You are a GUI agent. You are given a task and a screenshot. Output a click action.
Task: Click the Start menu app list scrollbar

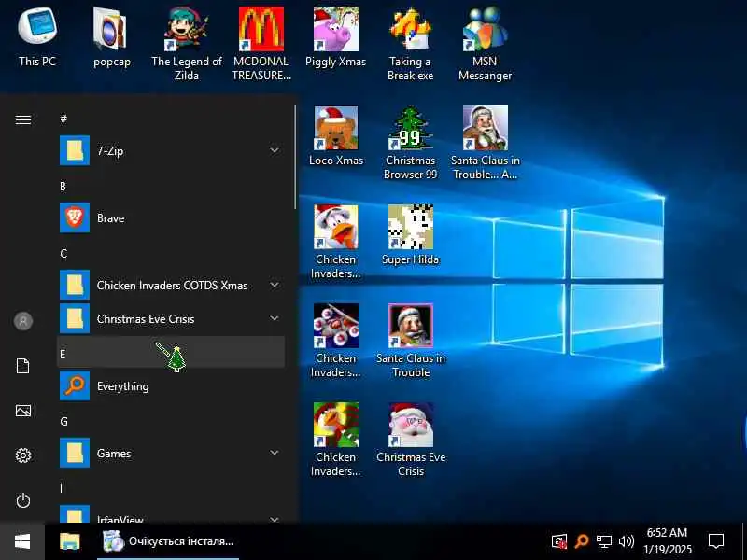coord(295,157)
